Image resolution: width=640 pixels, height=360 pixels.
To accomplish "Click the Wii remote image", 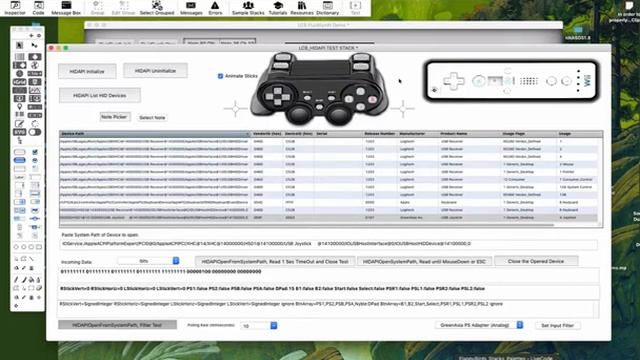I will click(x=511, y=80).
